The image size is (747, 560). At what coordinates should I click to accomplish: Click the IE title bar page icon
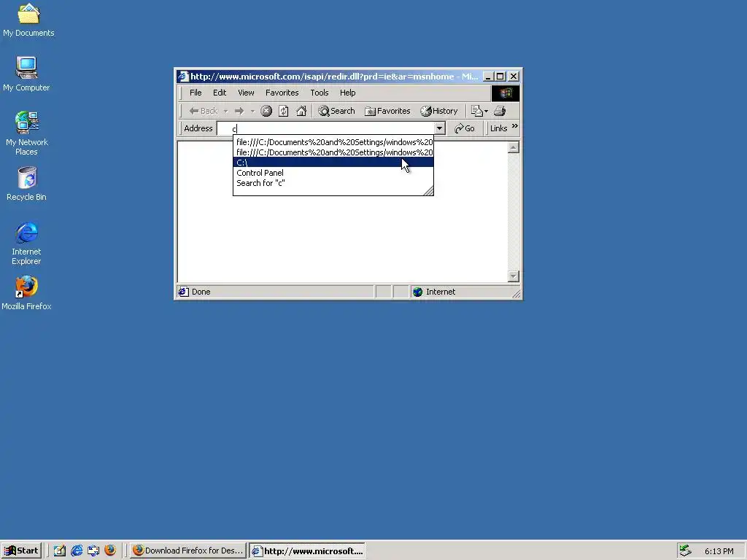point(183,76)
